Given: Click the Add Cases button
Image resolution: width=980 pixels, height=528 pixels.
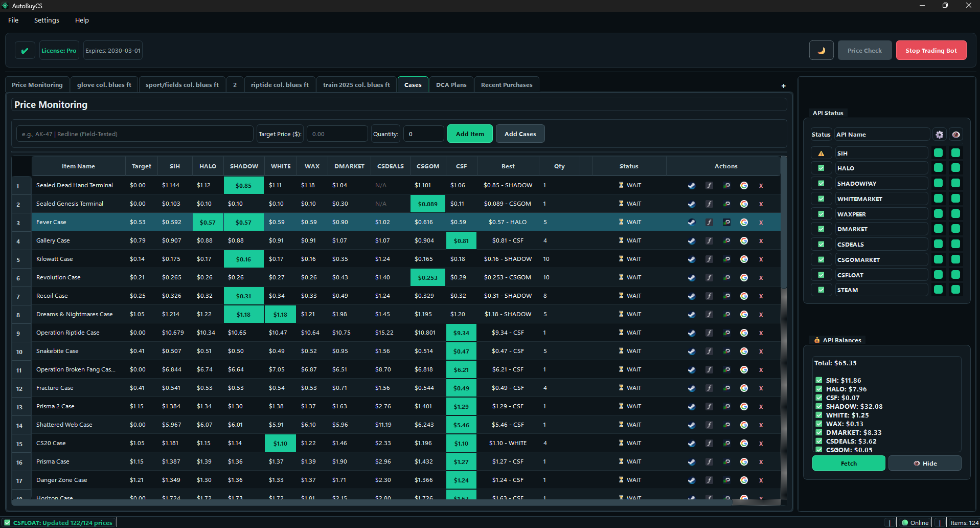Looking at the screenshot, I should tap(520, 134).
